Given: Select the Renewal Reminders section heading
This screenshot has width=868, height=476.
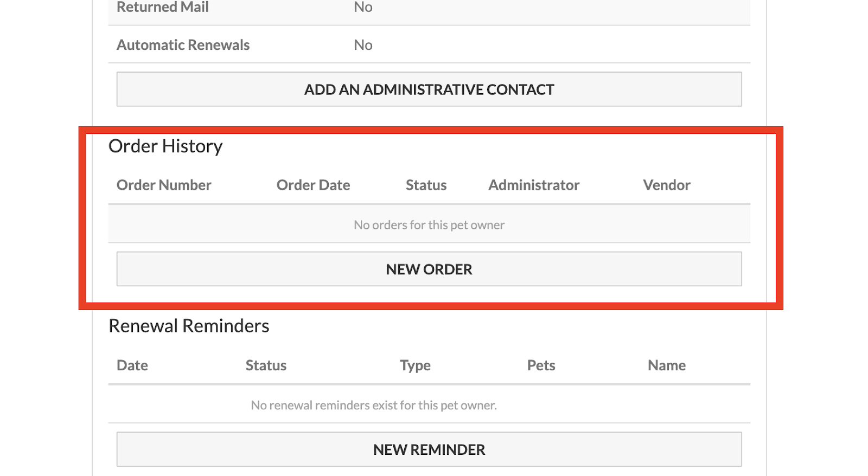Looking at the screenshot, I should click(x=189, y=325).
